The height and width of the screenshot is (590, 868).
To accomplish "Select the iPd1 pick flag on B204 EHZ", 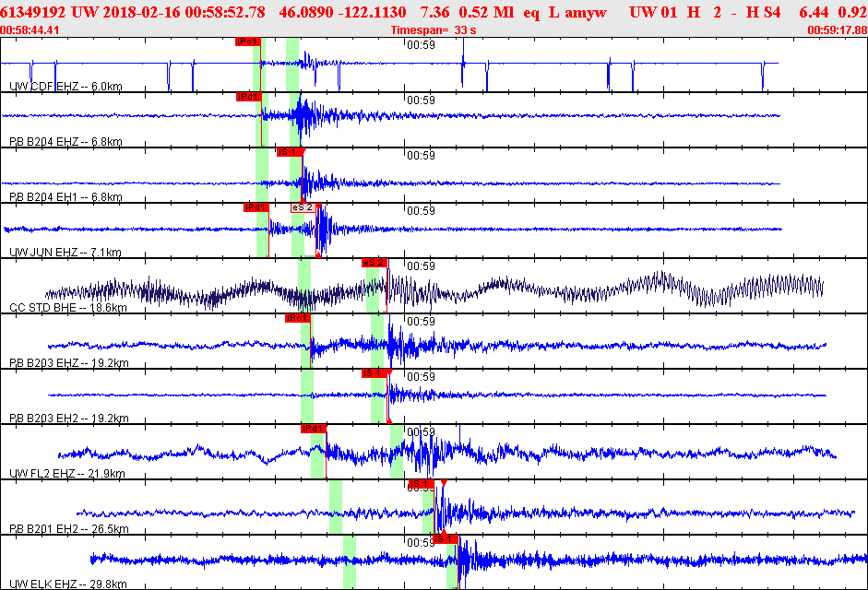I will coord(248,97).
